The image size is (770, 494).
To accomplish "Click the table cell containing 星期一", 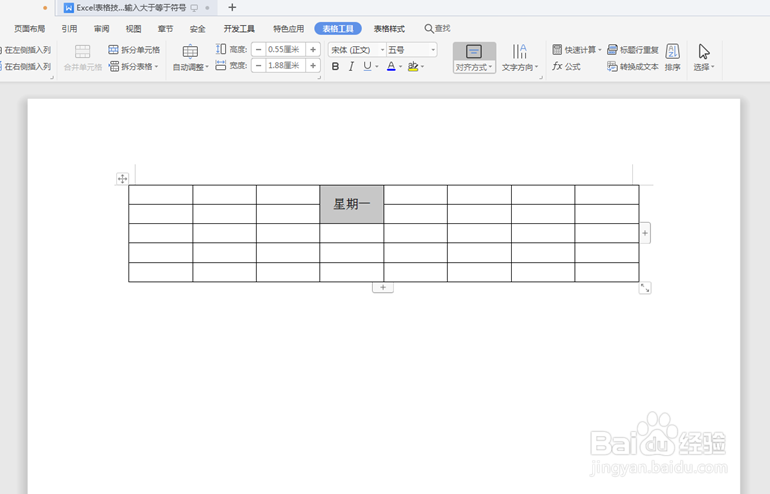I will 352,204.
